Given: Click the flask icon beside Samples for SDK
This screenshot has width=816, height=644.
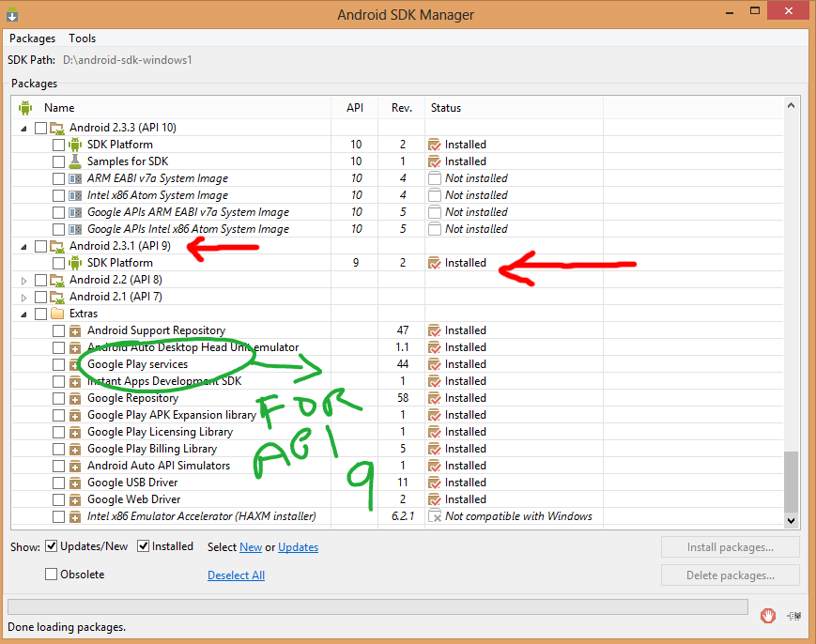Looking at the screenshot, I should [x=75, y=161].
